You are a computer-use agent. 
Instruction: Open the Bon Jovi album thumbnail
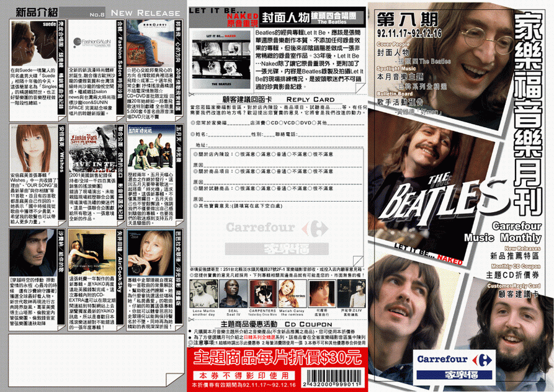[151, 43]
